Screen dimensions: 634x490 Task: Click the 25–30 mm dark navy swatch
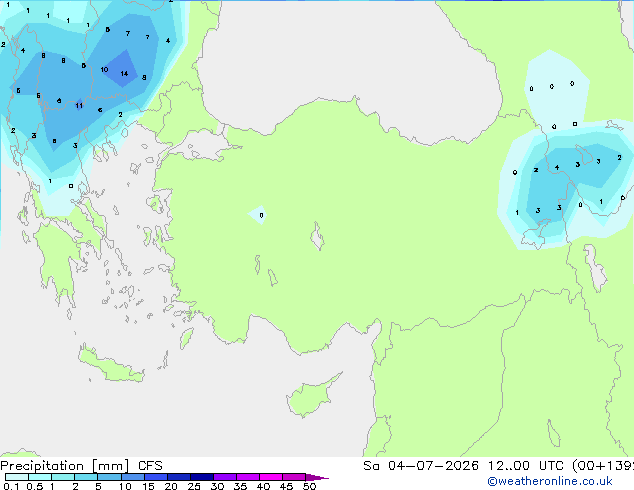pyautogui.click(x=202, y=477)
